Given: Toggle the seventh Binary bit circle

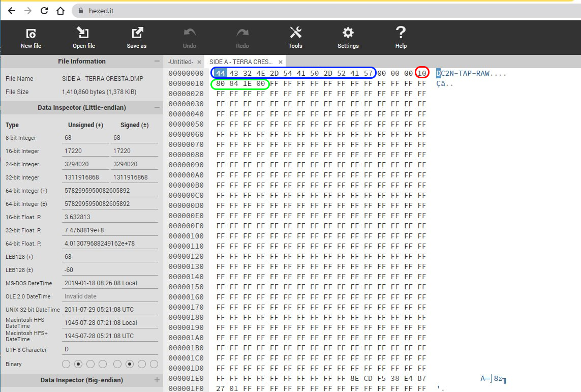Looking at the screenshot, I should (142, 364).
